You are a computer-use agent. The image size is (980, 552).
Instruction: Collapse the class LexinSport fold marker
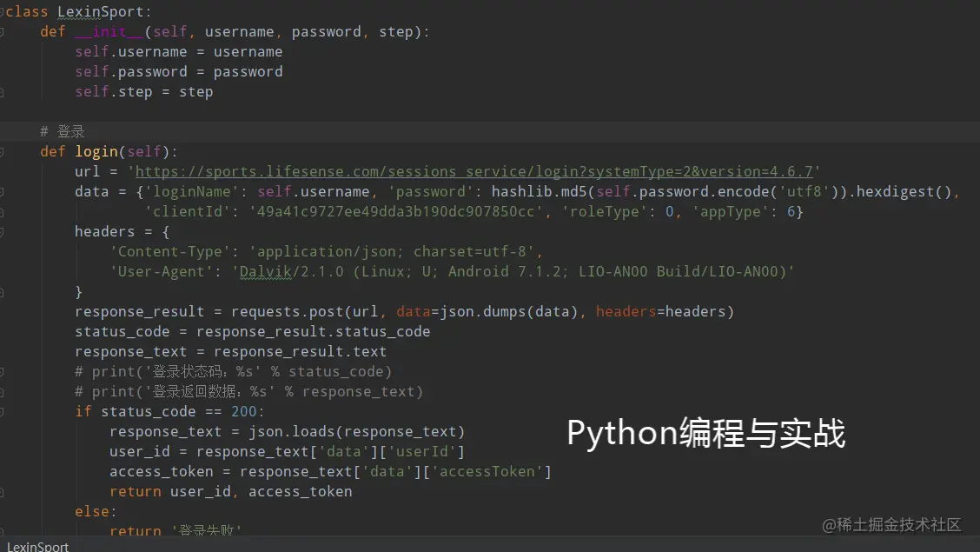(x=2, y=12)
